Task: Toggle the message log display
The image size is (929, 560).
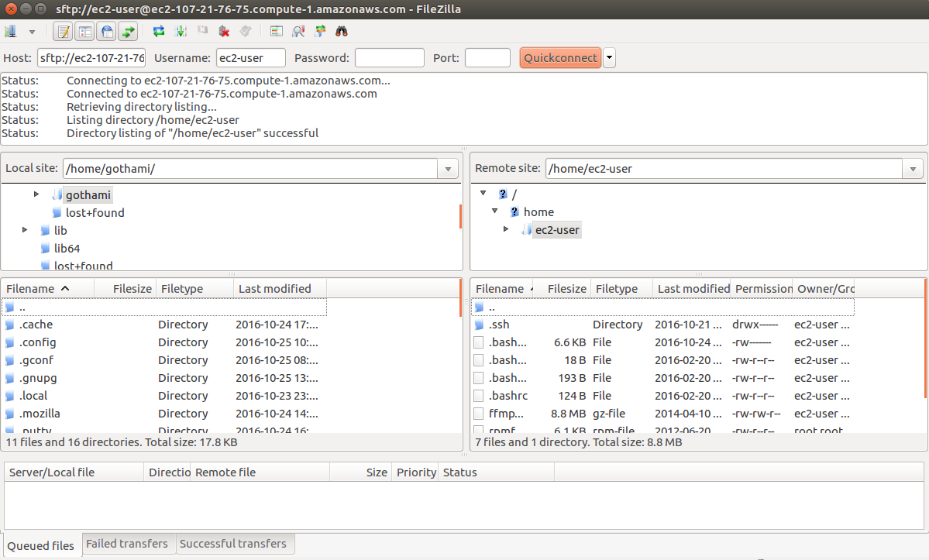Action: (x=63, y=32)
